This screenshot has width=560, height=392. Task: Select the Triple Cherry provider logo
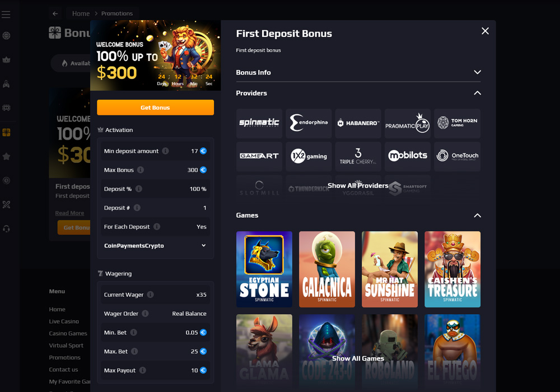pos(358,156)
